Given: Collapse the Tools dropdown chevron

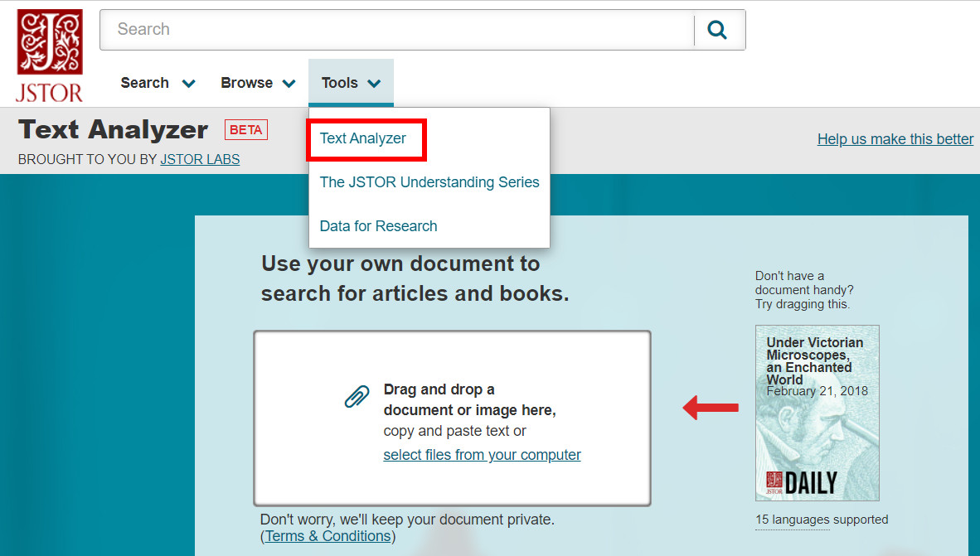Looking at the screenshot, I should [374, 83].
